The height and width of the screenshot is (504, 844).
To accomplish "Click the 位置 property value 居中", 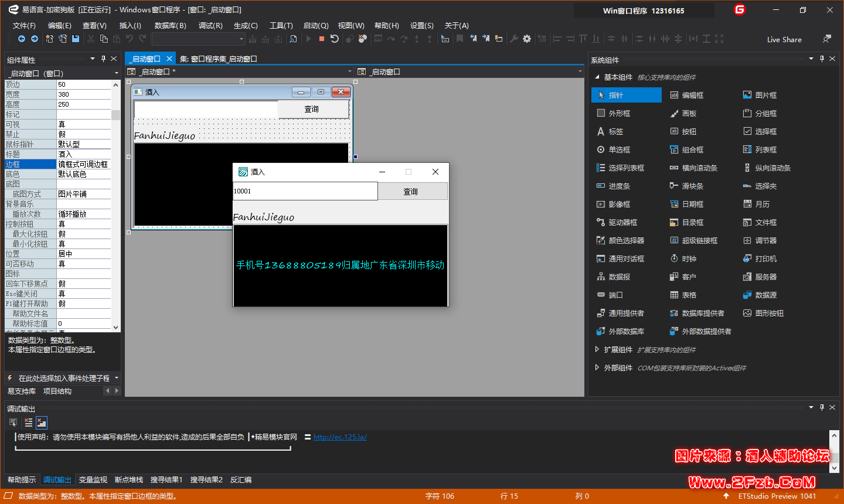I will [84, 254].
